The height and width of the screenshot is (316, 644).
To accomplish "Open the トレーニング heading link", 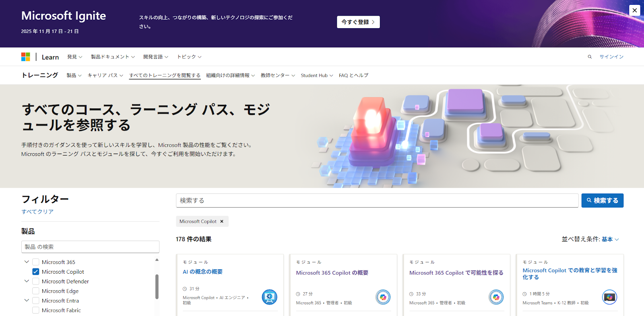I will (40, 75).
